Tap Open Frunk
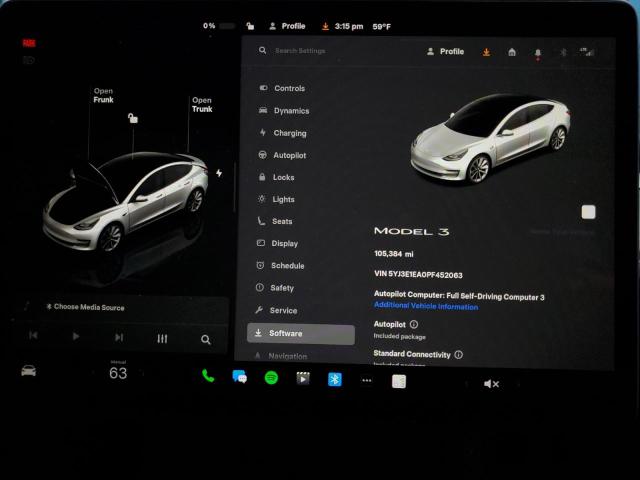This screenshot has width=640, height=480. (103, 96)
